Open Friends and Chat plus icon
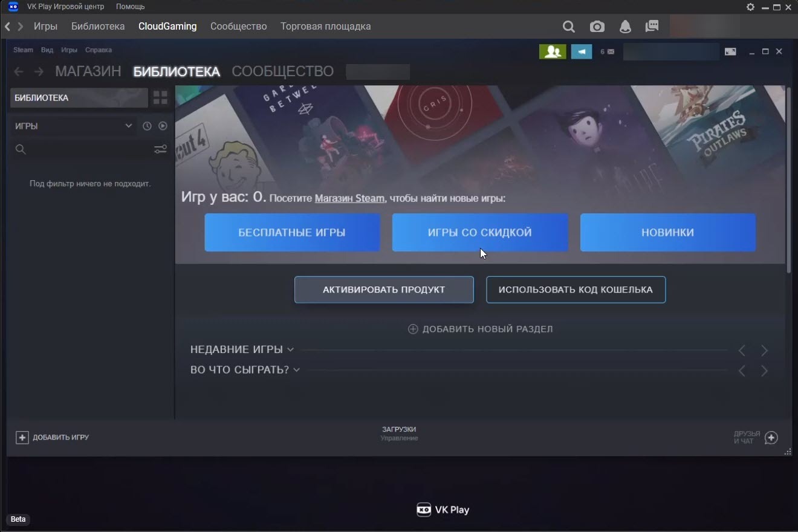 click(771, 438)
